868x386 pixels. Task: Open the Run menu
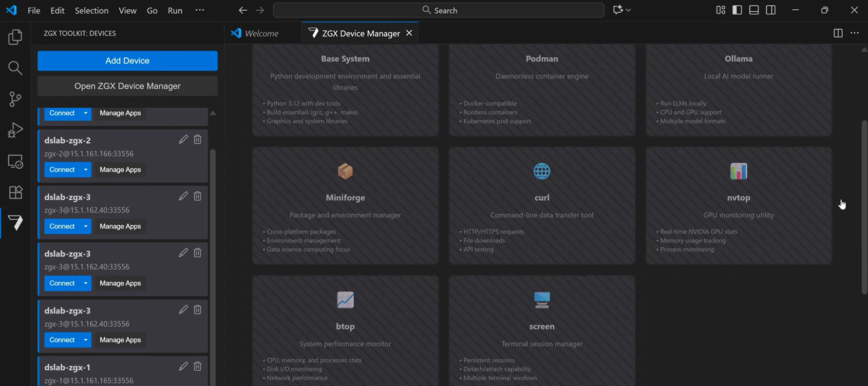click(175, 10)
